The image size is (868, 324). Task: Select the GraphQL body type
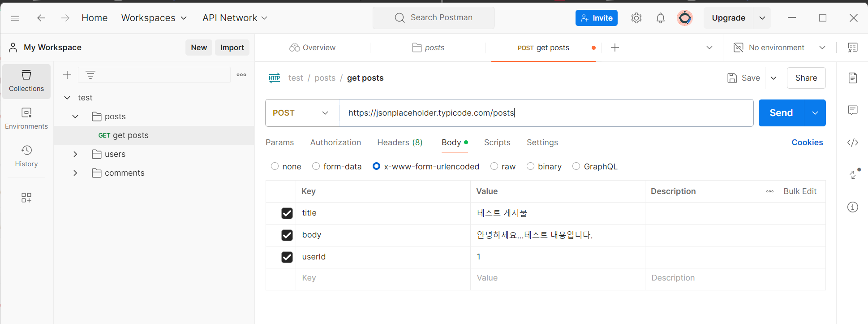(x=576, y=166)
